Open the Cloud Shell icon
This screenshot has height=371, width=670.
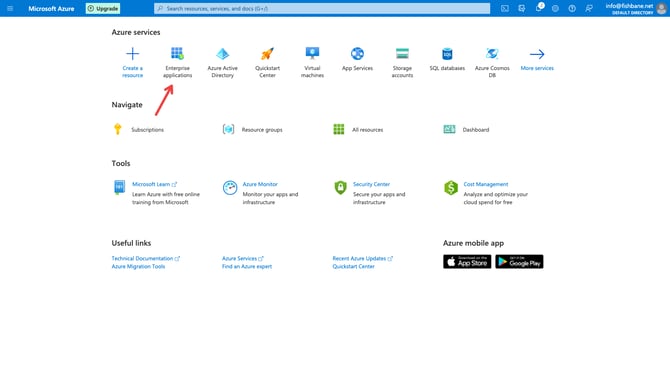505,9
